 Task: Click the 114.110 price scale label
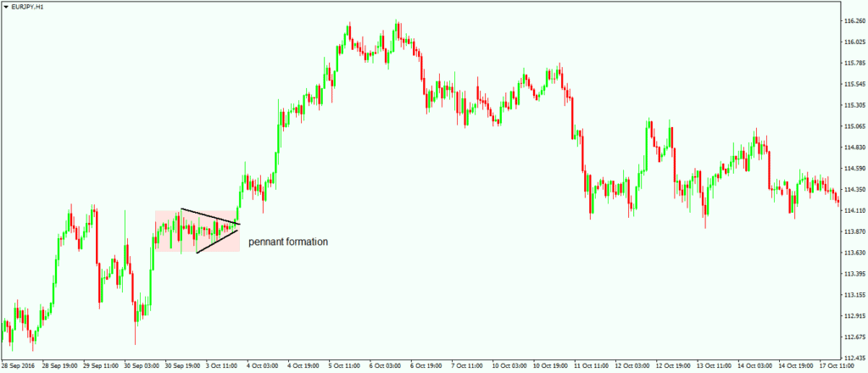click(854, 210)
